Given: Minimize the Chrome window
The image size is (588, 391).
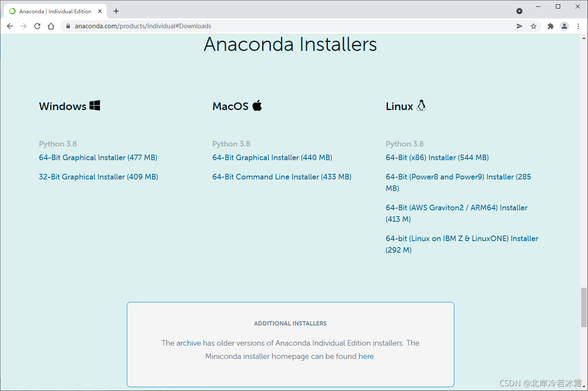Looking at the screenshot, I should 538,6.
